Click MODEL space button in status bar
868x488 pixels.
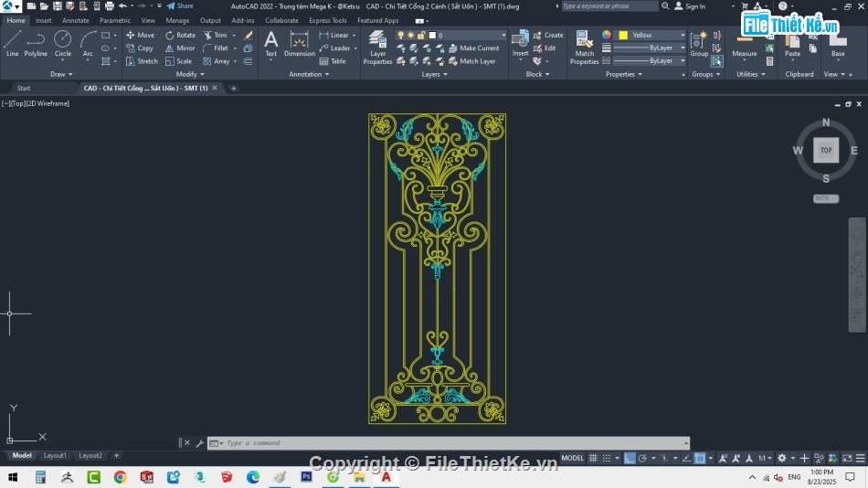click(x=572, y=458)
